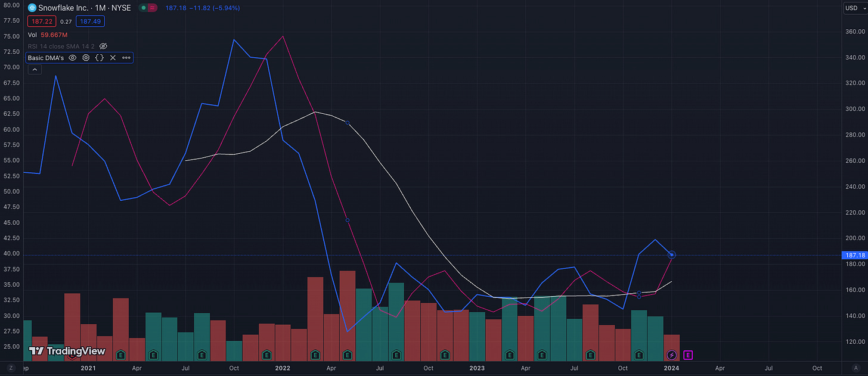Click the 2022 label on time axis
The height and width of the screenshot is (376, 868).
[x=283, y=368]
